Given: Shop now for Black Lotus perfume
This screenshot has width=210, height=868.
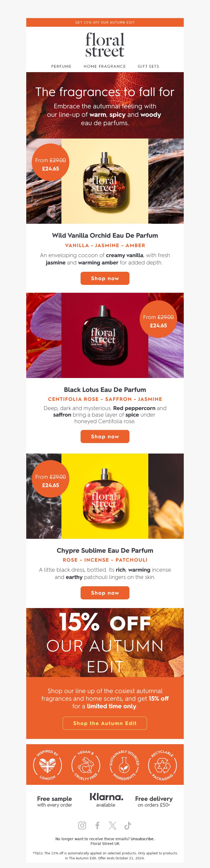Looking at the screenshot, I should (105, 436).
